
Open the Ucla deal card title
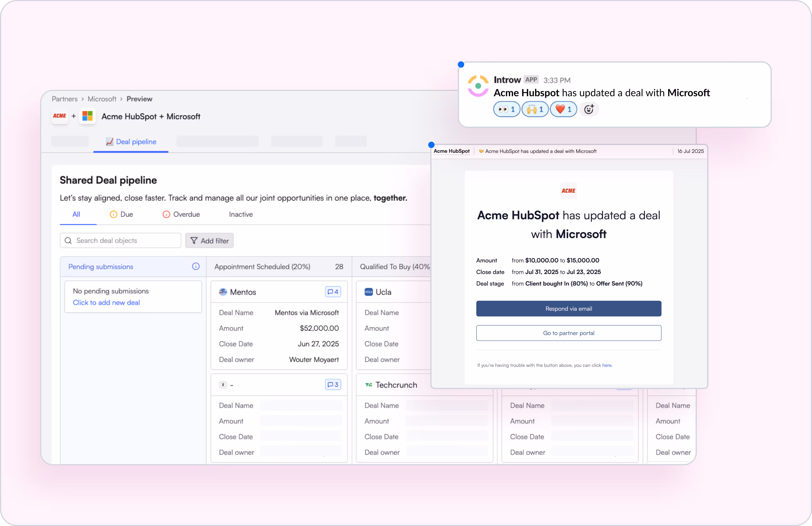[x=384, y=292]
